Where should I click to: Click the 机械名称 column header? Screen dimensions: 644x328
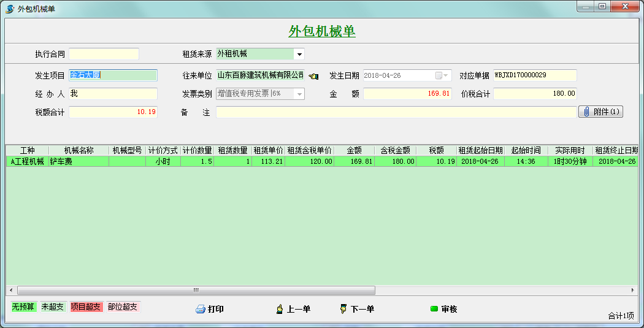point(79,150)
